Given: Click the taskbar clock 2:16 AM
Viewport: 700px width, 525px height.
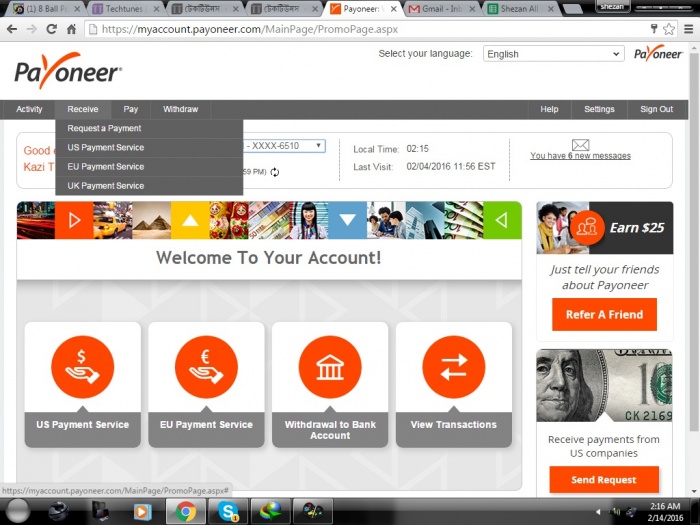Looking at the screenshot, I should click(x=665, y=506).
